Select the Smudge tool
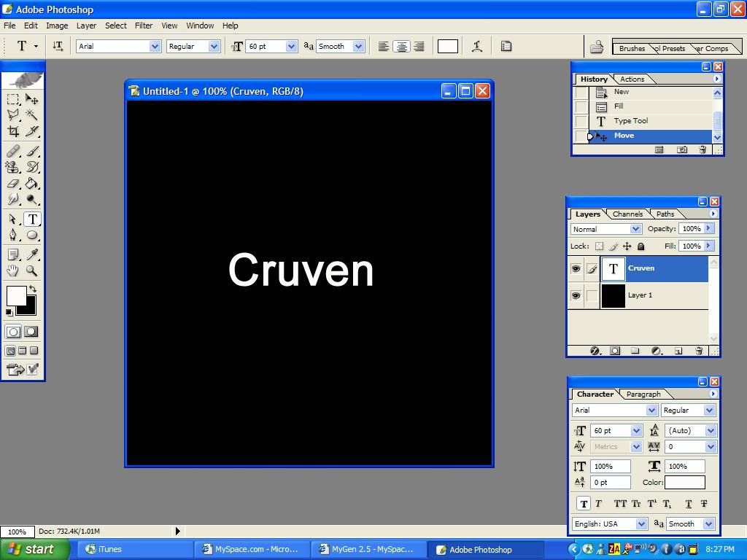 click(13, 199)
